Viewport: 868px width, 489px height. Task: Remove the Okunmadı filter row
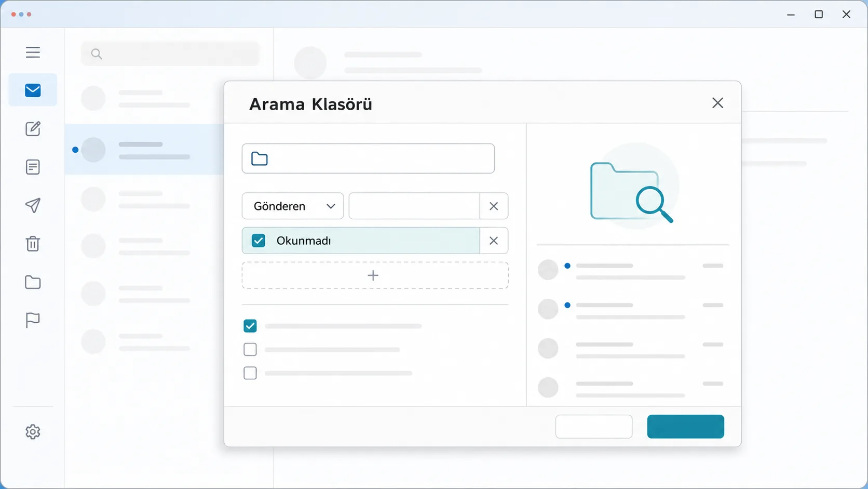pos(494,241)
